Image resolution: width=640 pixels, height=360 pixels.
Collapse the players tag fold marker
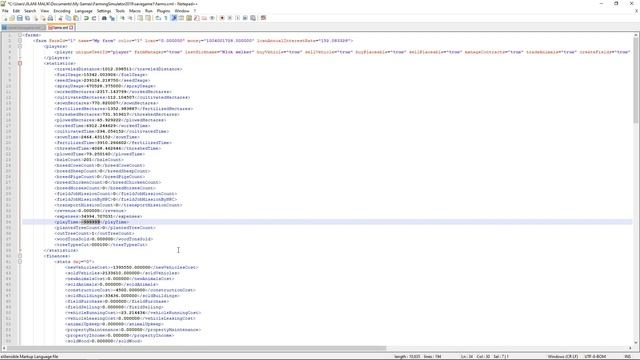coord(20,47)
